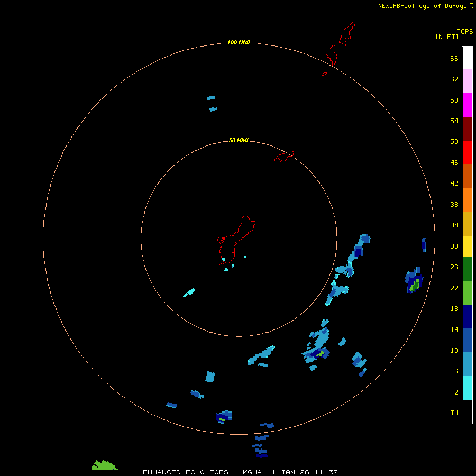This screenshot has height=476, width=476.
Task: Click the dark red legend swatch
Action: point(467,129)
